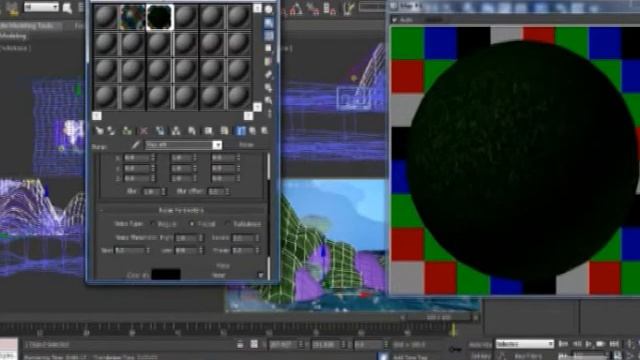This screenshot has height=360, width=640.
Task: Click Get Material icon in Material Editor
Action: [99, 131]
